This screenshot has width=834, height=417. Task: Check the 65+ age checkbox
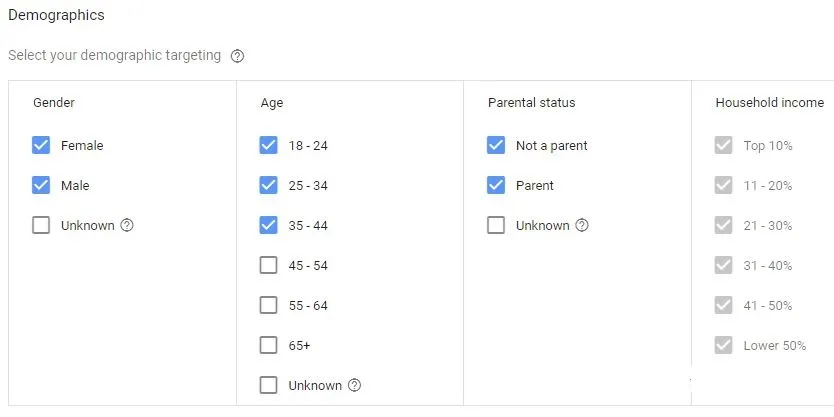(x=268, y=345)
